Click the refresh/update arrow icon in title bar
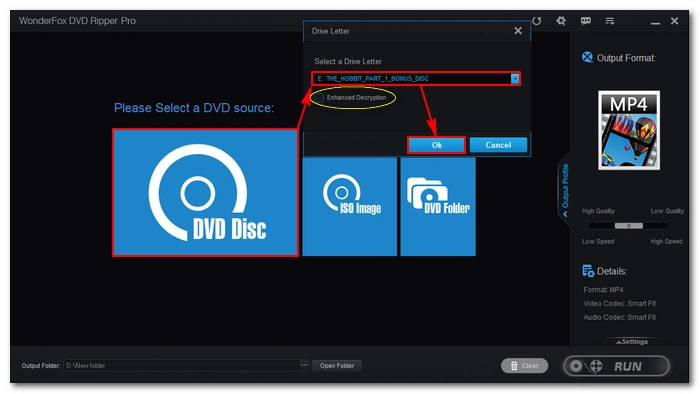The width and height of the screenshot is (700, 394). click(537, 21)
